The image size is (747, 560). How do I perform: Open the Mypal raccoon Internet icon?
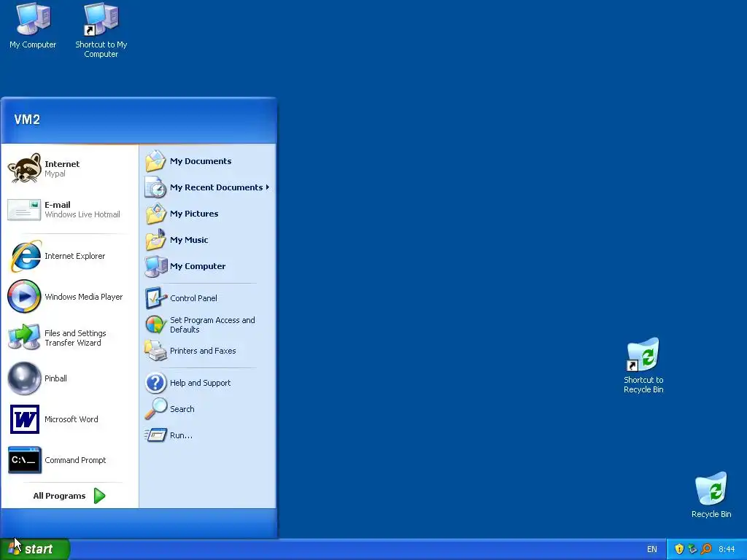(24, 168)
